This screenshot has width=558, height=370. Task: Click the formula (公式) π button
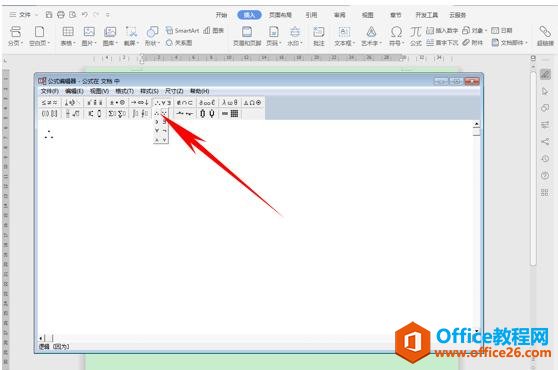tap(415, 36)
